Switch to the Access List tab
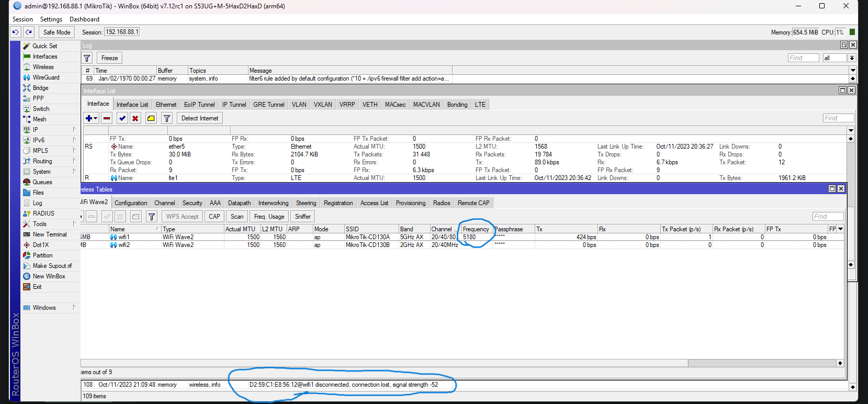The height and width of the screenshot is (404, 868). pos(374,203)
